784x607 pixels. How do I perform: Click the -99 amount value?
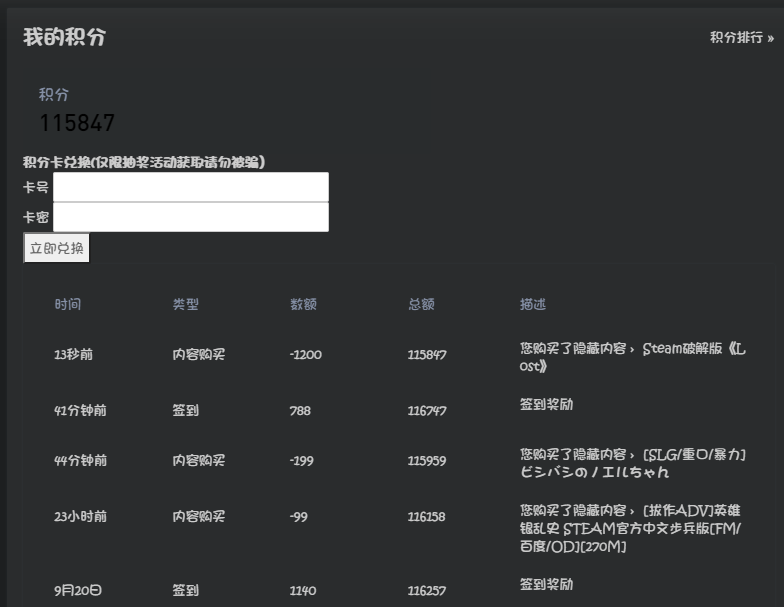pos(298,517)
